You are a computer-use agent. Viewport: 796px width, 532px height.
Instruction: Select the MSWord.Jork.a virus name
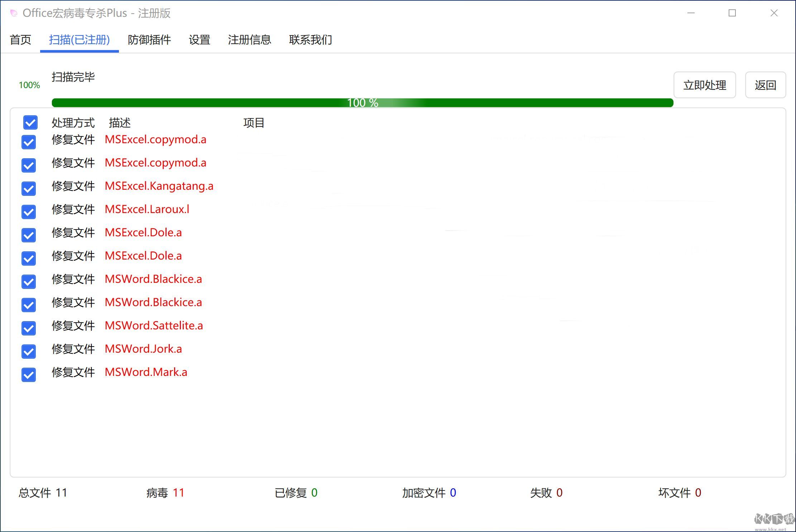(x=143, y=349)
